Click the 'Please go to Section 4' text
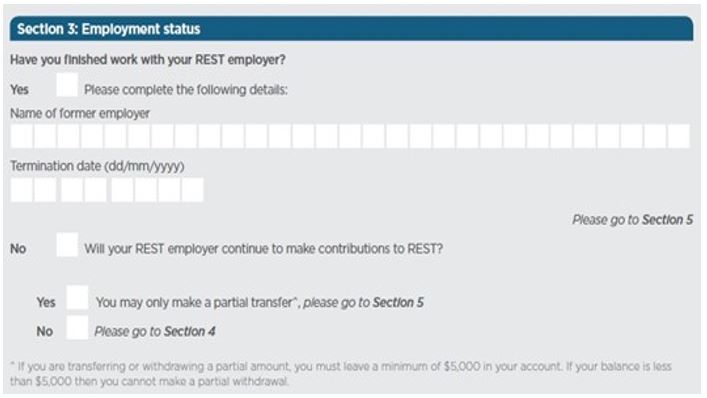This screenshot has width=707, height=398. tap(155, 332)
